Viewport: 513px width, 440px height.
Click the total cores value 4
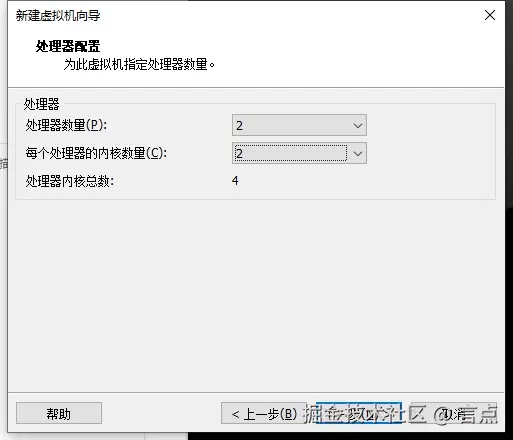pos(235,181)
